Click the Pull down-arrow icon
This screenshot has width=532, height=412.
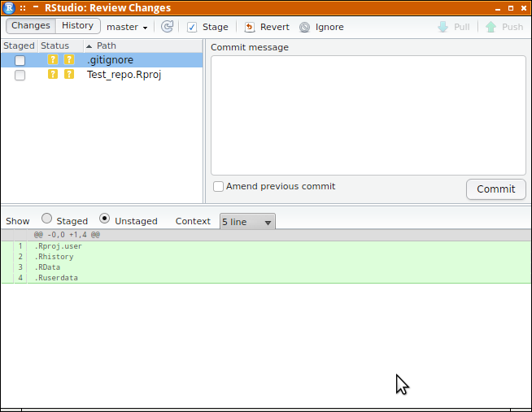(x=443, y=27)
